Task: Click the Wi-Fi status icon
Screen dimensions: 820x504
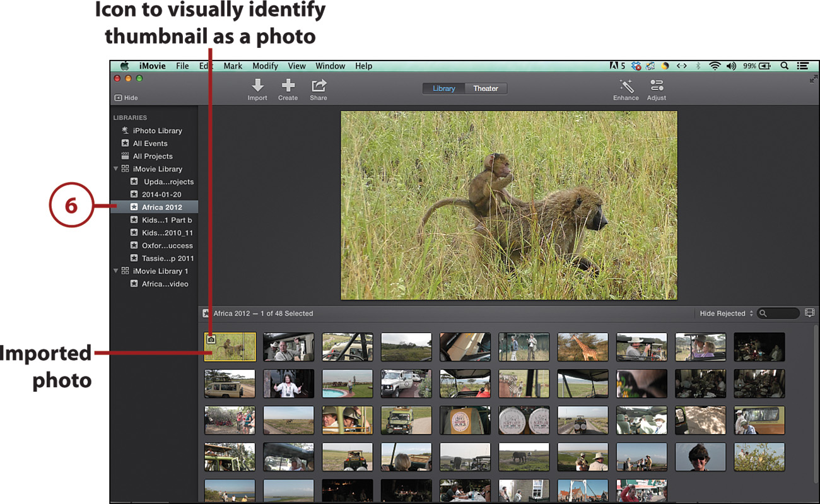Action: tap(715, 66)
